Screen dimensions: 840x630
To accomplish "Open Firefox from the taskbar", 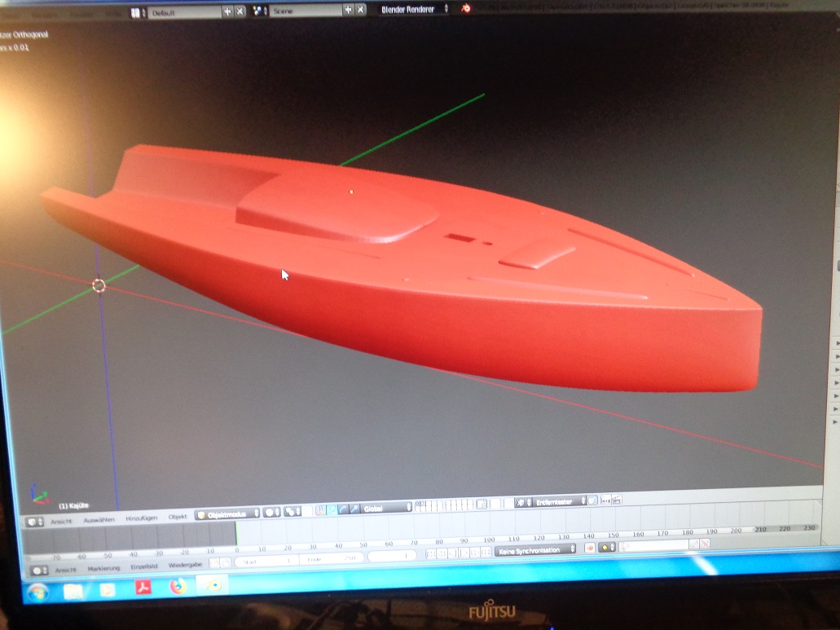I will click(x=178, y=586).
